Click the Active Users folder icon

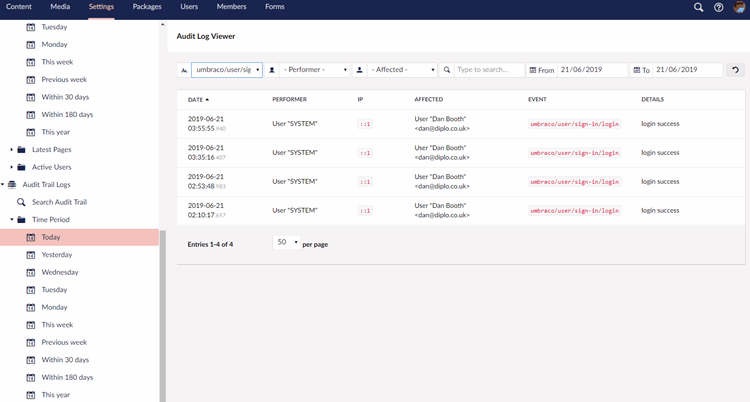[x=21, y=167]
